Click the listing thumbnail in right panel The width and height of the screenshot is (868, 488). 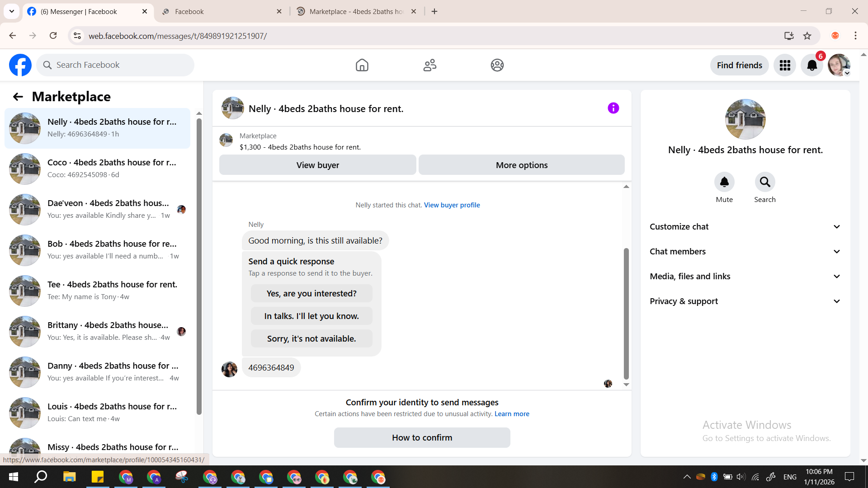745,119
